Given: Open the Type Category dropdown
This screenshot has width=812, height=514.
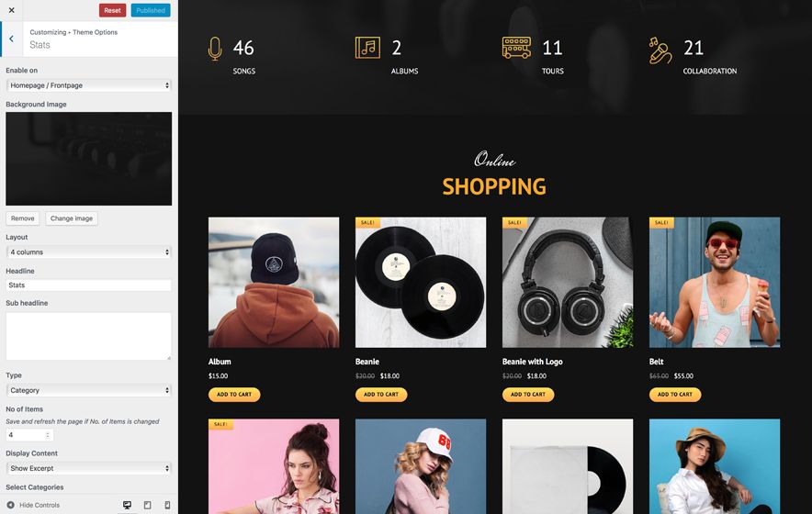Looking at the screenshot, I should [88, 390].
